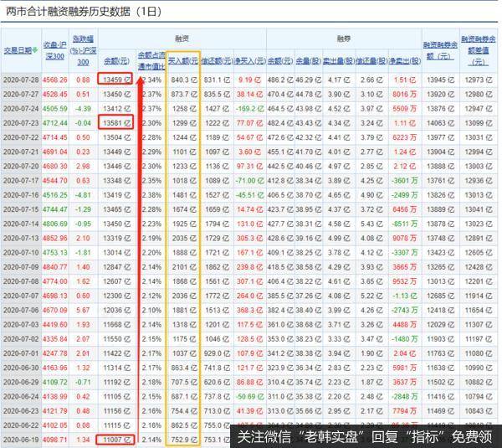Screen dimensions: 502x448
Task: Click the net buy value 9.19 亿
Action: pyautogui.click(x=249, y=80)
